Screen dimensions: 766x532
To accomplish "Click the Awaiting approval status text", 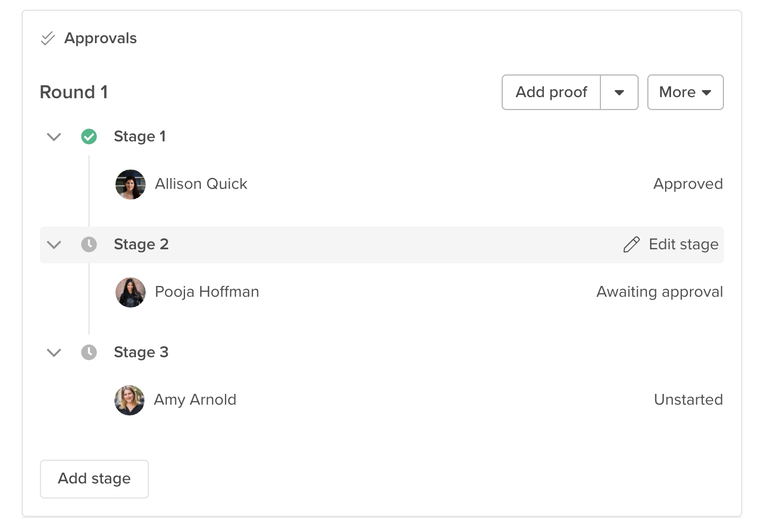I will point(660,292).
